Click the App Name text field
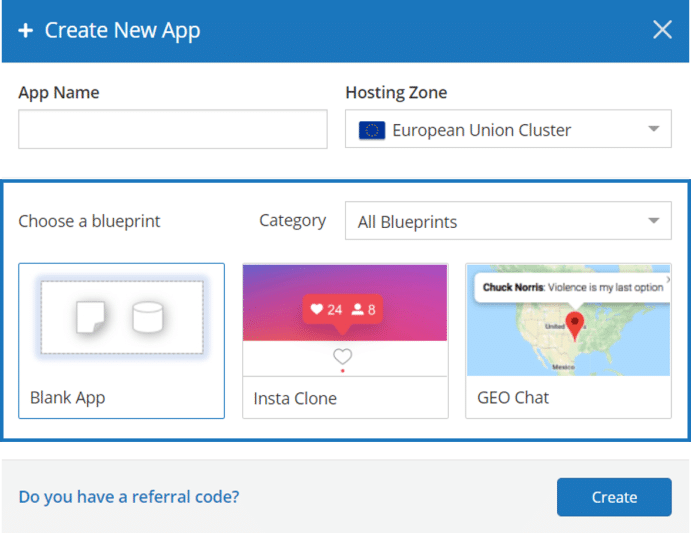This screenshot has width=691, height=533. click(173, 130)
